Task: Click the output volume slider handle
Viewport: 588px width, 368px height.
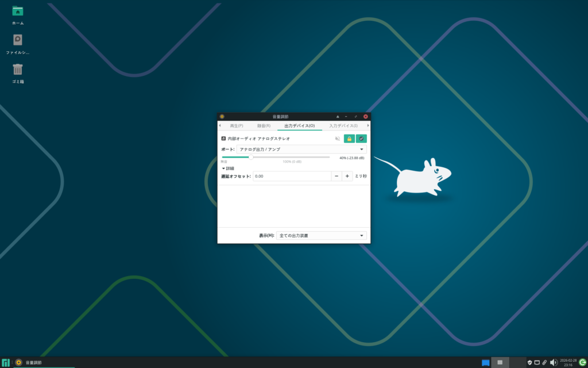Action: pos(250,157)
